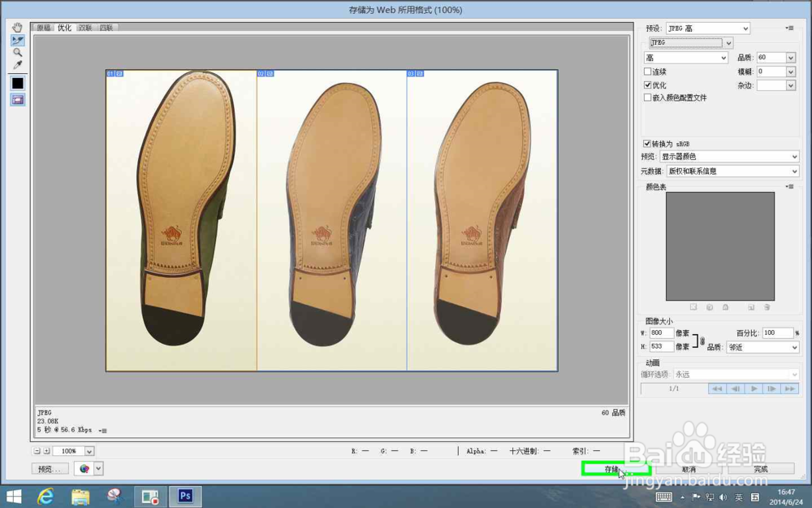812x508 pixels.
Task: Switch to the 双联 tab
Action: pos(85,28)
